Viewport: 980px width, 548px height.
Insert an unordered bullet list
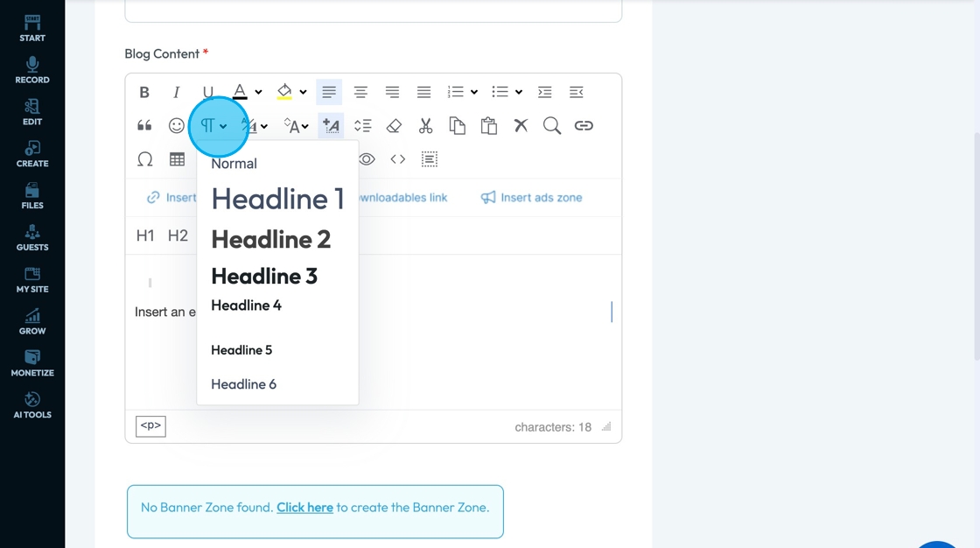tap(500, 93)
